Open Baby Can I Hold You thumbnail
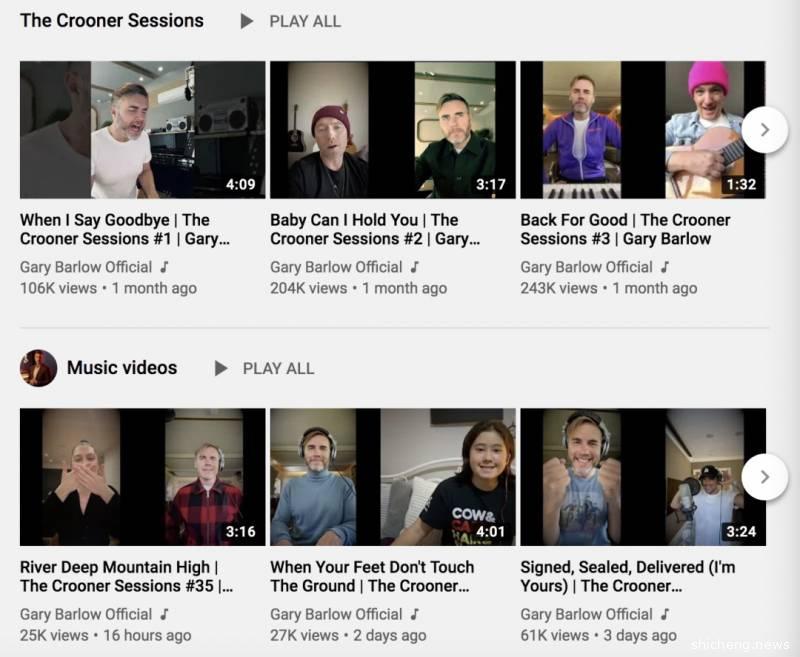 click(x=392, y=130)
